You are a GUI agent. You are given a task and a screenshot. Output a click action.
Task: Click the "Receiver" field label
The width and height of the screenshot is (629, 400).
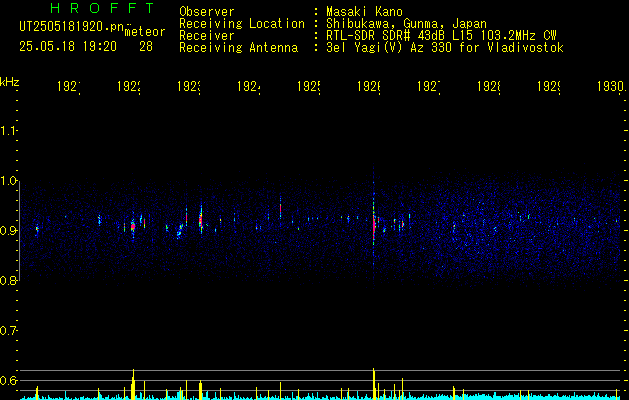click(207, 36)
